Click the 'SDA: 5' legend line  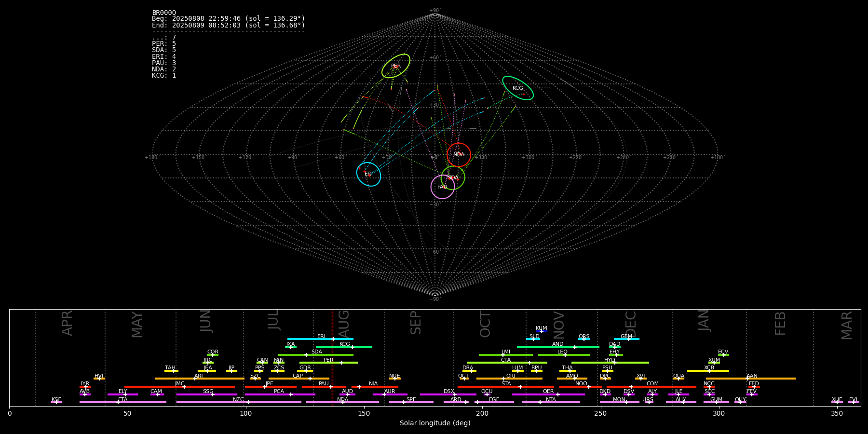point(164,50)
